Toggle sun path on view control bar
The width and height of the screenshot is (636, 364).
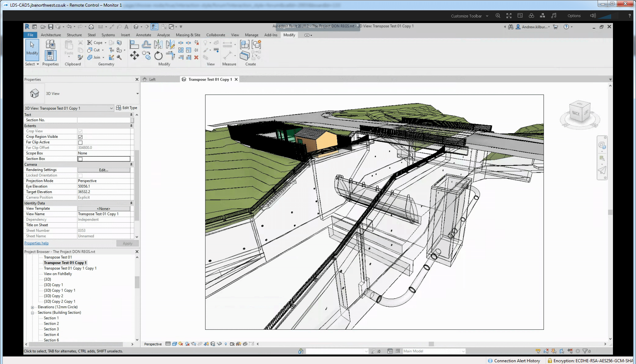[x=180, y=344]
